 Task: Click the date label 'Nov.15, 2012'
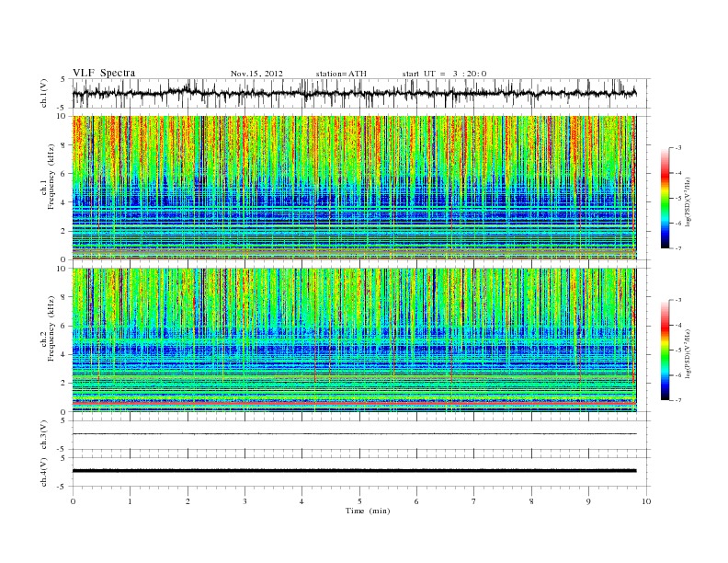(x=256, y=74)
